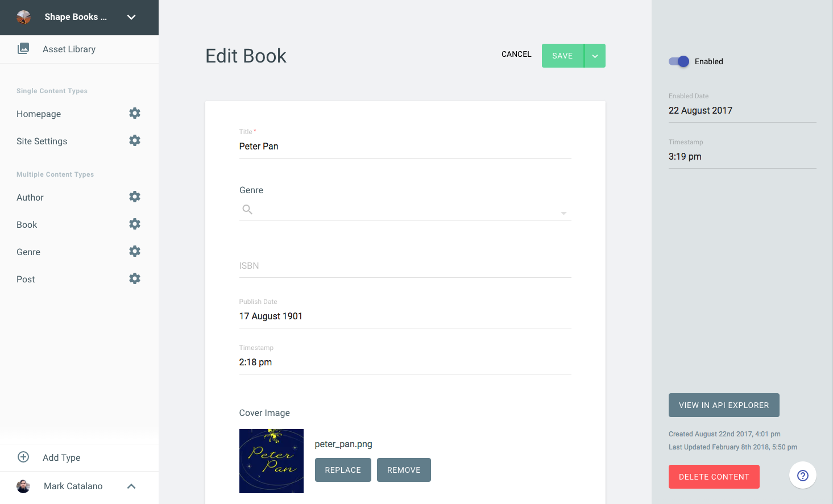
Task: Expand the Shape Books project dropdown
Action: pos(131,17)
